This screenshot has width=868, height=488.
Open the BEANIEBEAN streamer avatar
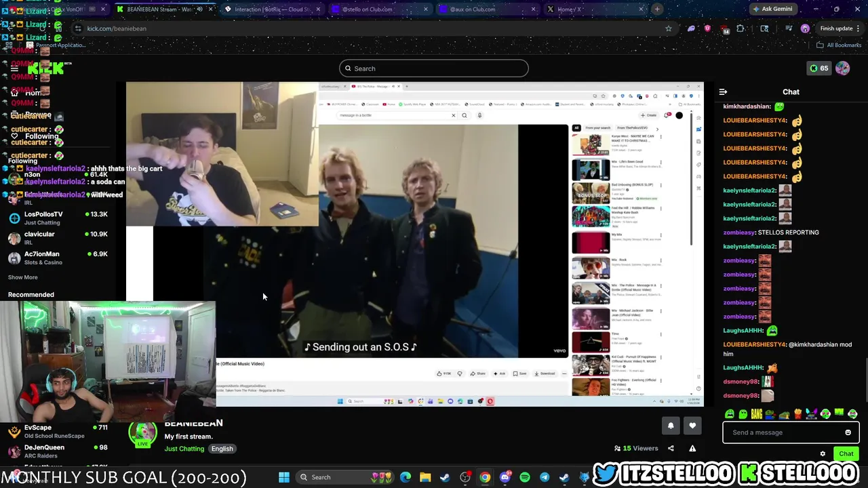tap(143, 433)
